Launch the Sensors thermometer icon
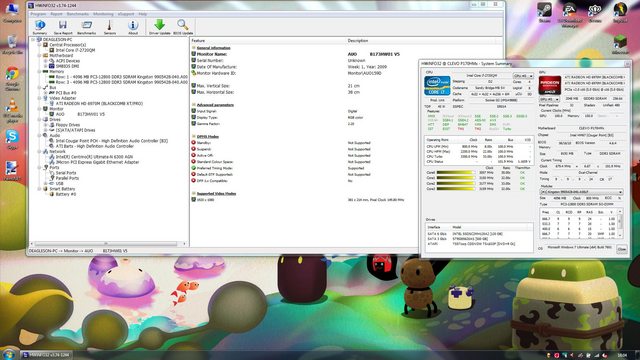This screenshot has height=360, width=640. (x=109, y=25)
